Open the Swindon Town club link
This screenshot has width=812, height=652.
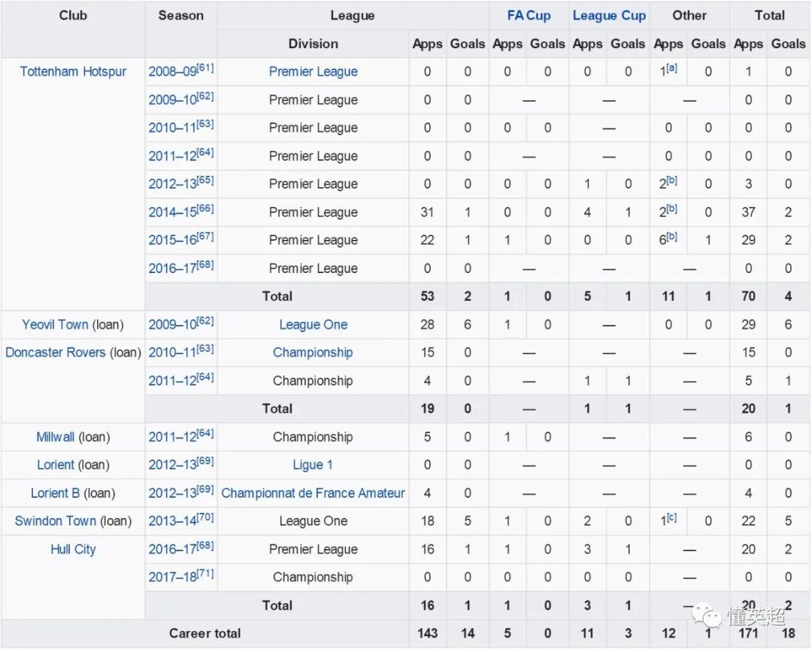pyautogui.click(x=56, y=521)
